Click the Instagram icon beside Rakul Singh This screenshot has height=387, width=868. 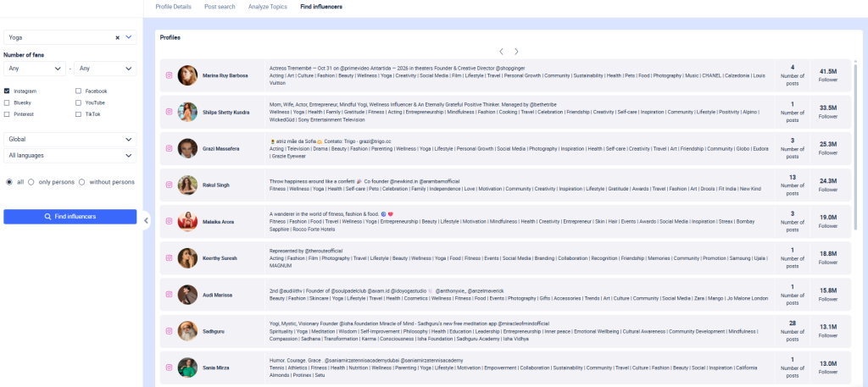pyautogui.click(x=168, y=185)
